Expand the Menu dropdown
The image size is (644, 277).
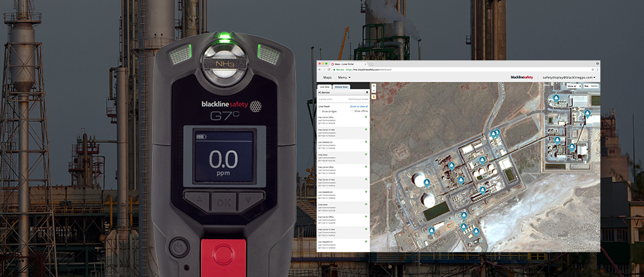[344, 78]
